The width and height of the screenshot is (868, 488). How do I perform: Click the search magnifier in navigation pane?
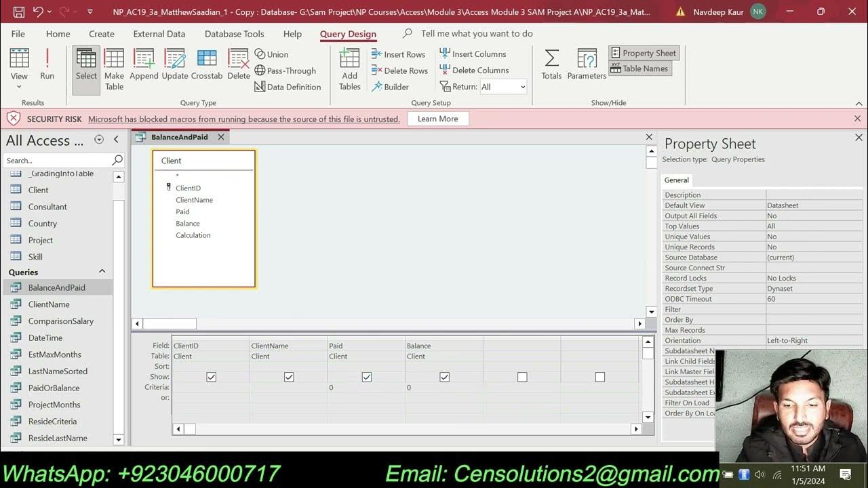tap(117, 160)
